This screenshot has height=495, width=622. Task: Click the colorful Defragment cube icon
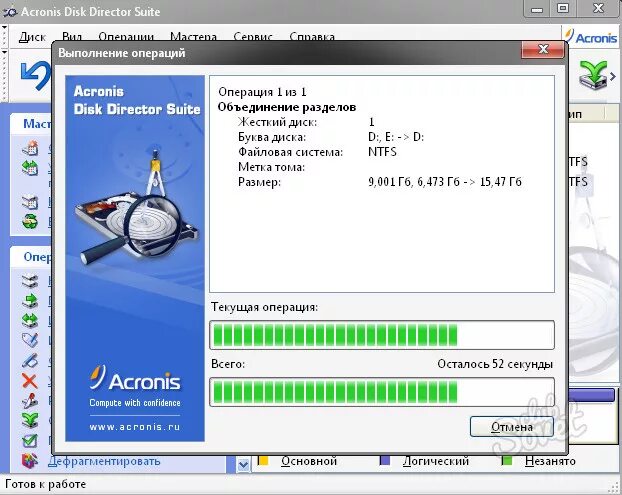click(30, 461)
